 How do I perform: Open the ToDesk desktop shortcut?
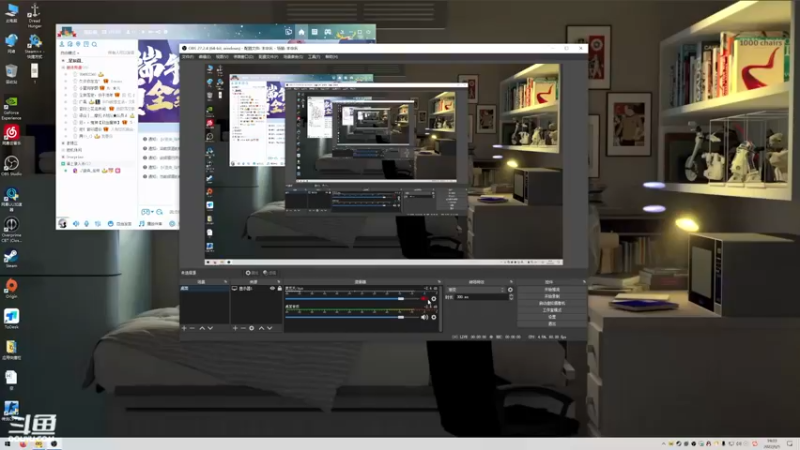(11, 319)
